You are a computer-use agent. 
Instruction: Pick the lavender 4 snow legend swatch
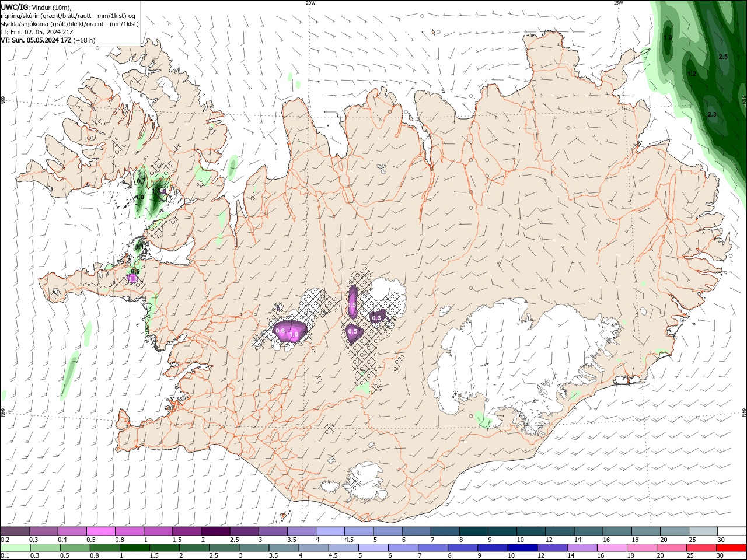(330, 531)
